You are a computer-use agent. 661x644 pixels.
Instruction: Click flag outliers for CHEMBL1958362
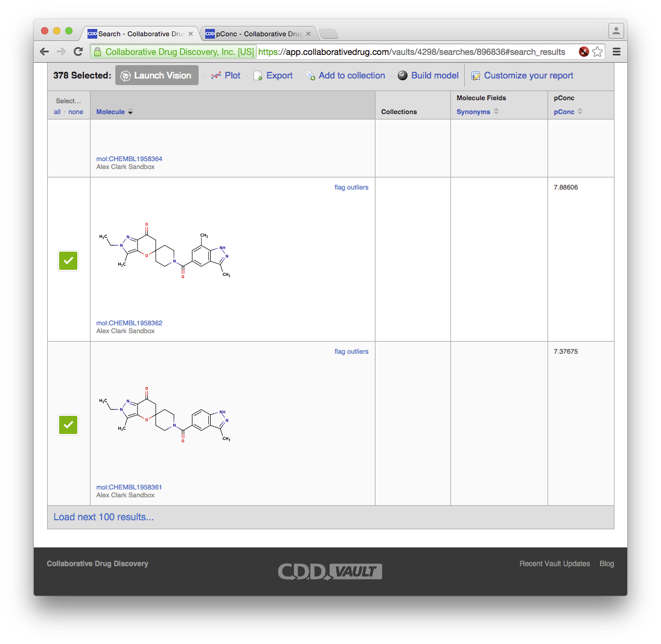(x=351, y=187)
